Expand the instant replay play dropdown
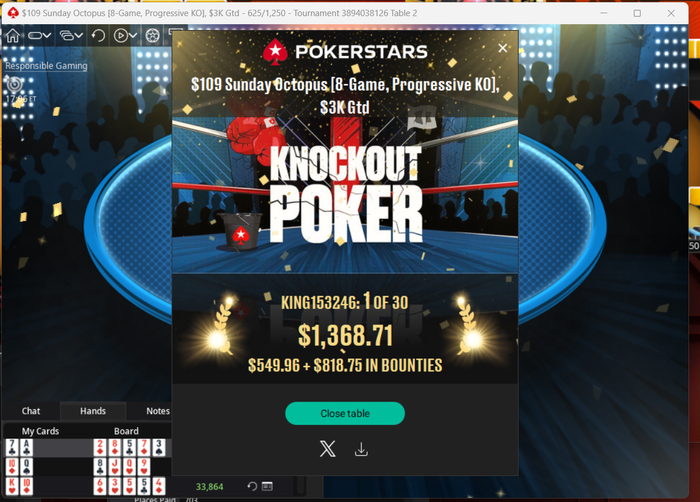The width and height of the screenshot is (700, 502). point(125,35)
